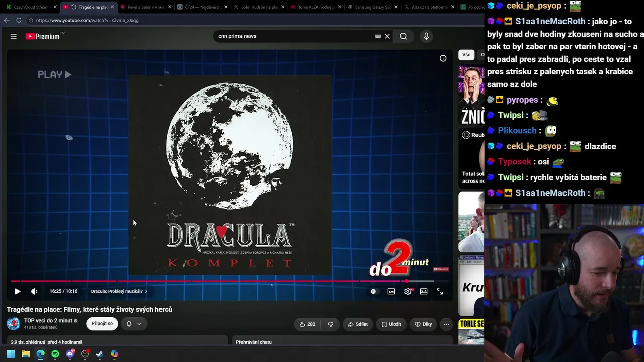644x362 pixels.
Task: Click chat username pyropes
Action: [522, 100]
